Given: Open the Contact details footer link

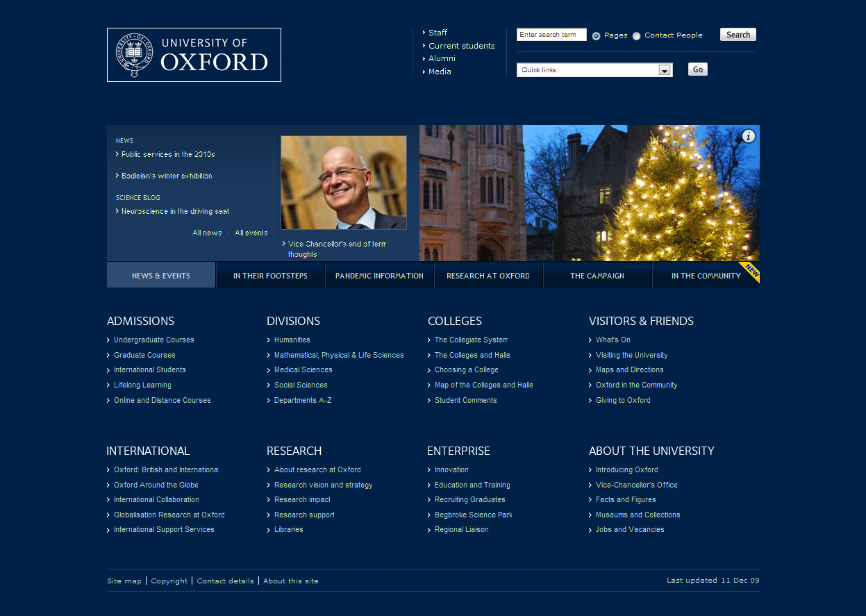Looking at the screenshot, I should (226, 581).
